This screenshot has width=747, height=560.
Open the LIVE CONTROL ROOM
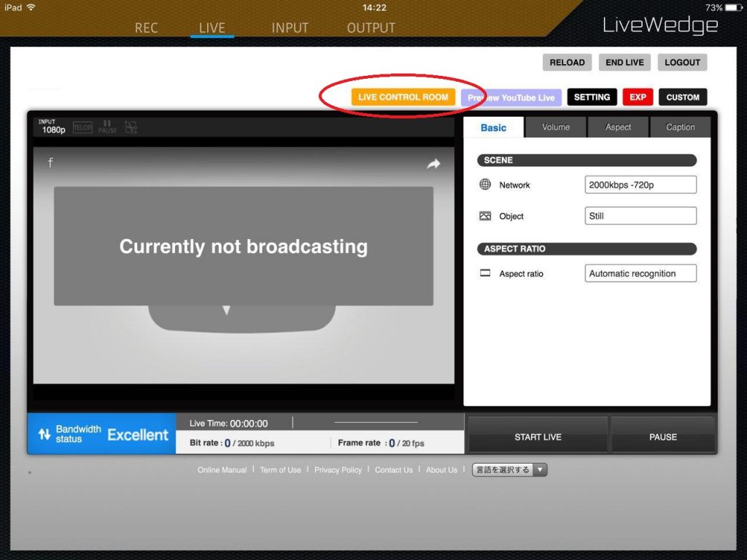pos(403,97)
